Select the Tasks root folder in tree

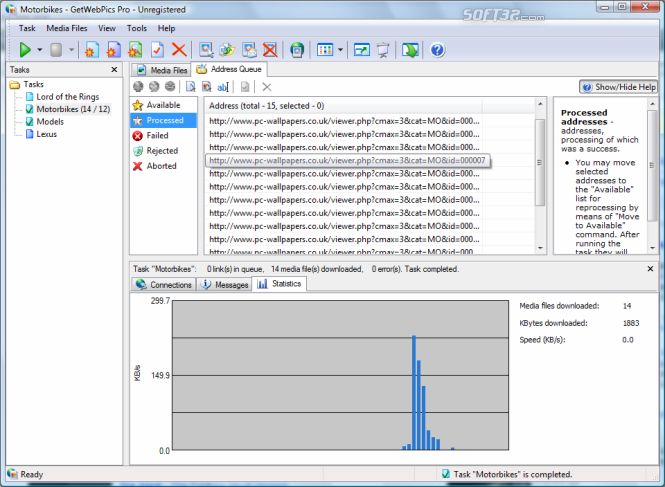(33, 84)
